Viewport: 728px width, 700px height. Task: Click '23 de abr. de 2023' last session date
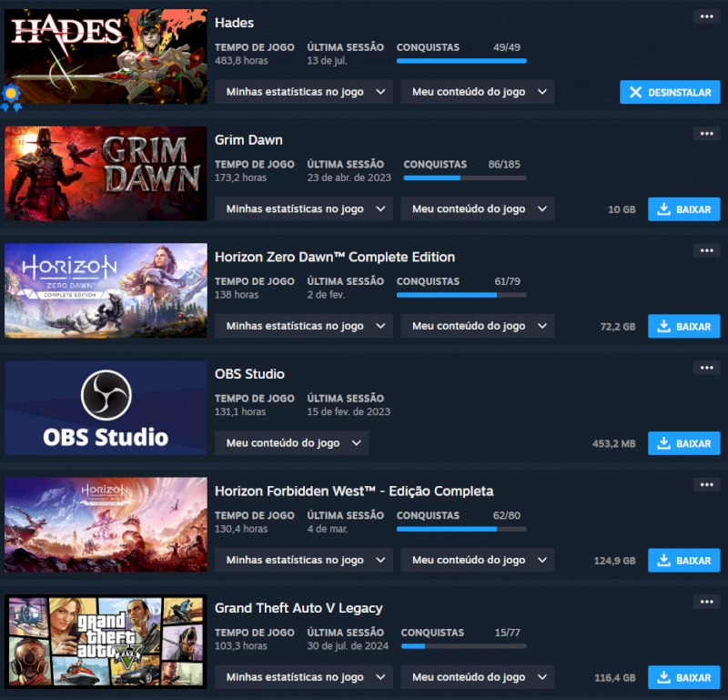click(x=349, y=178)
